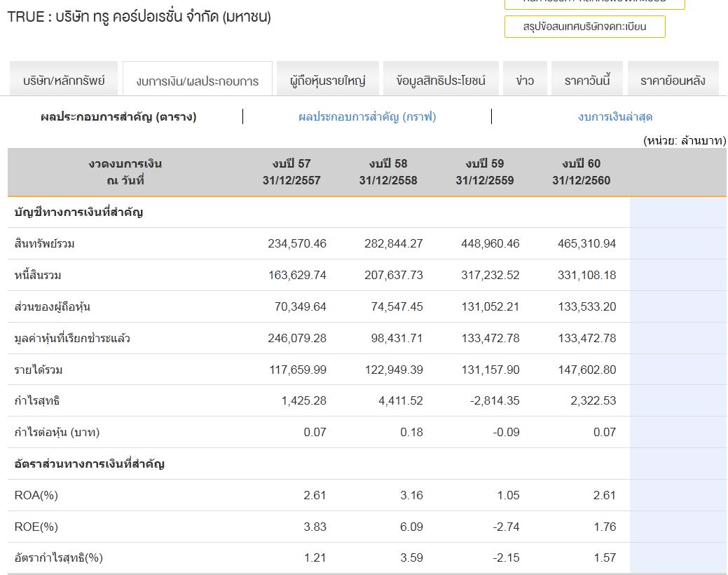Click the ROE(%) row label
The width and height of the screenshot is (728, 575).
[x=36, y=527]
